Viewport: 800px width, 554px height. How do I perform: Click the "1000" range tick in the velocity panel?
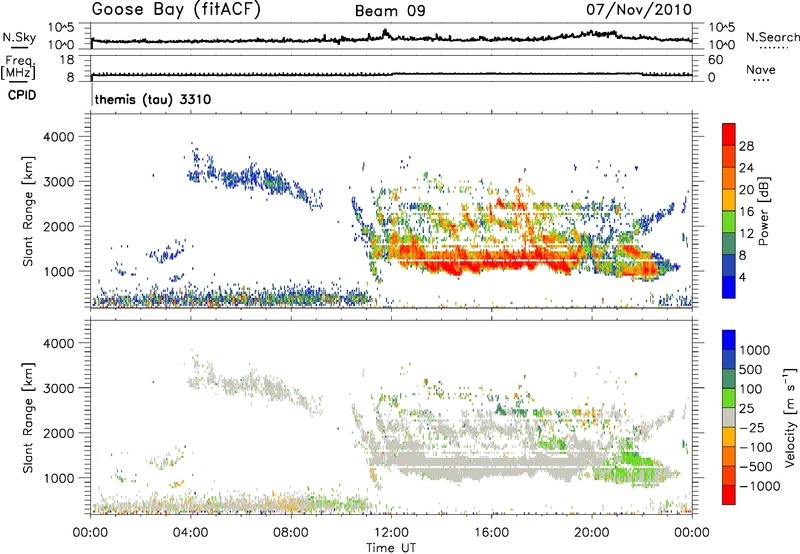58,478
